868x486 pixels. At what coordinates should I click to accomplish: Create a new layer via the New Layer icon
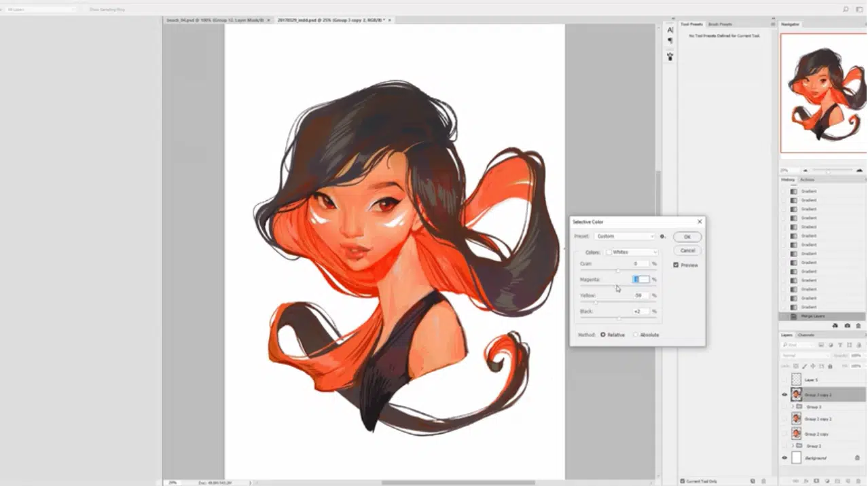(848, 481)
